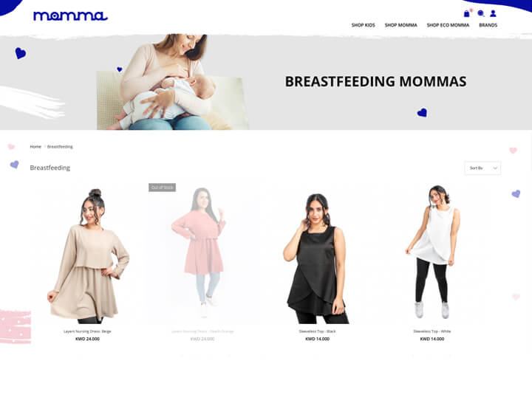
Task: Click the momma logo
Action: [70, 16]
